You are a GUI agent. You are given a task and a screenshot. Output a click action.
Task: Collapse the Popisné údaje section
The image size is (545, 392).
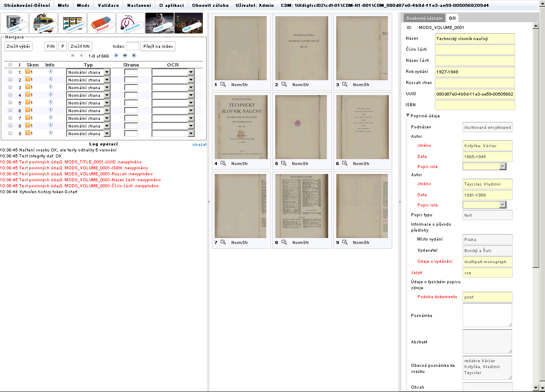[408, 116]
